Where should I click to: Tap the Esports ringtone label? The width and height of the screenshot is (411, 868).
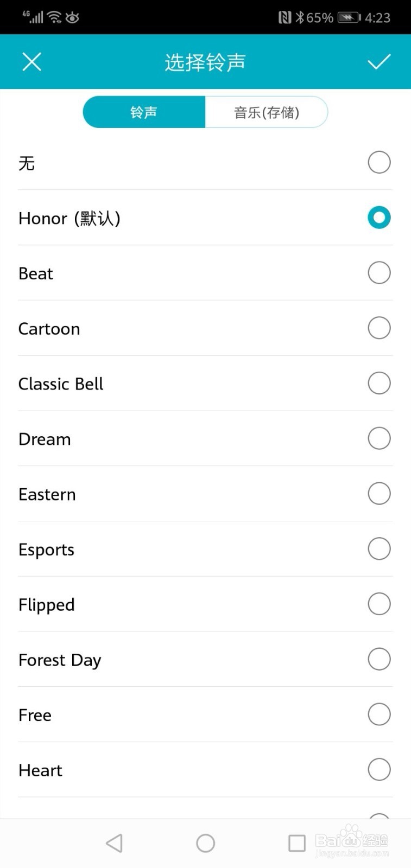[x=47, y=550]
